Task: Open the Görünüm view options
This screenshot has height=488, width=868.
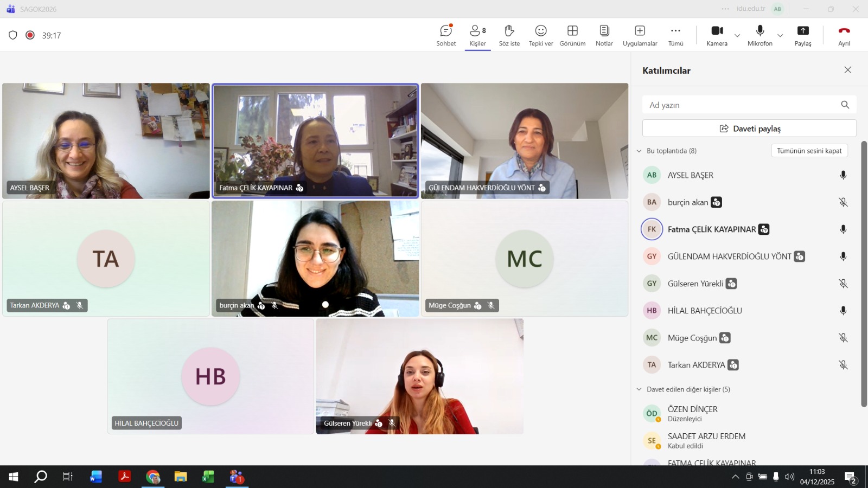Action: tap(572, 35)
